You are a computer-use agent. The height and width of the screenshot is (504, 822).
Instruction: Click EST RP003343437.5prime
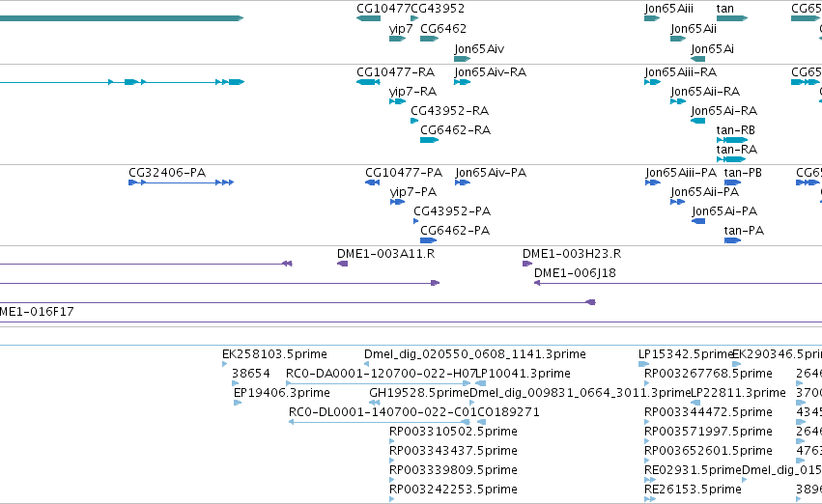pos(453,451)
